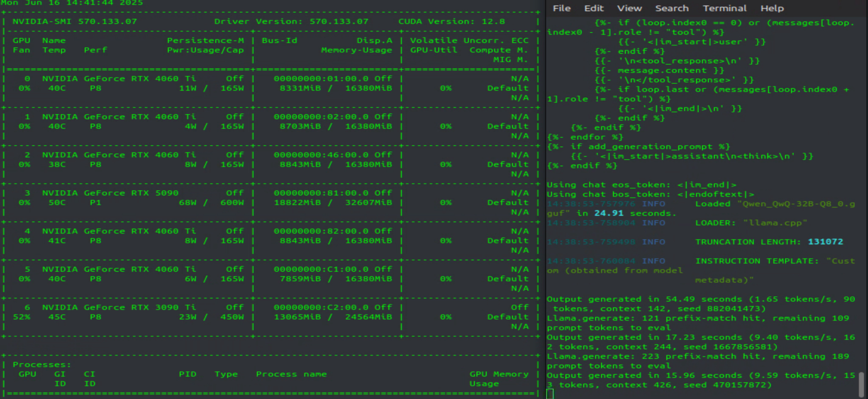Viewport: 868px width, 399px height.
Task: Click bus id '00000000:01:00.0' of GPU 0
Action: (x=321, y=78)
